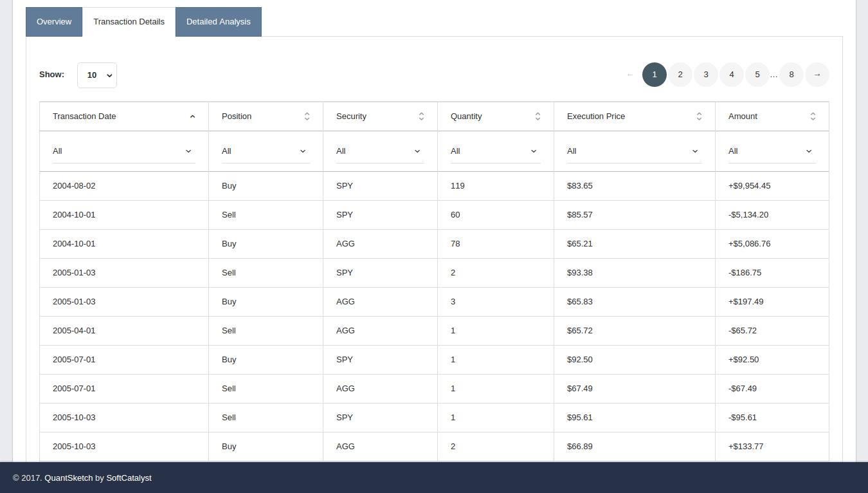Open Security filter dropdown
868x493 pixels.
(x=380, y=151)
